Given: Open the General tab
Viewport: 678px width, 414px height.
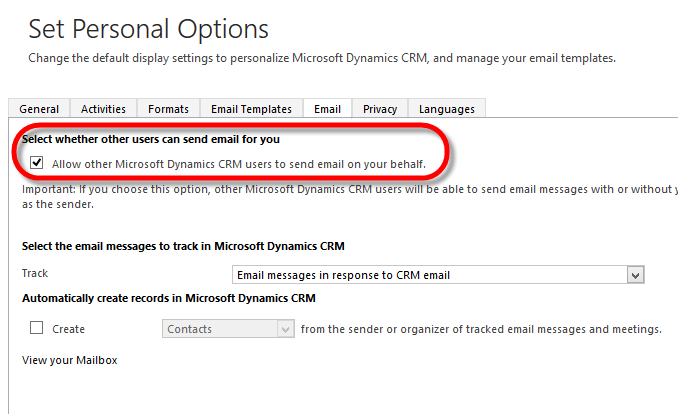Looking at the screenshot, I should click(x=39, y=109).
